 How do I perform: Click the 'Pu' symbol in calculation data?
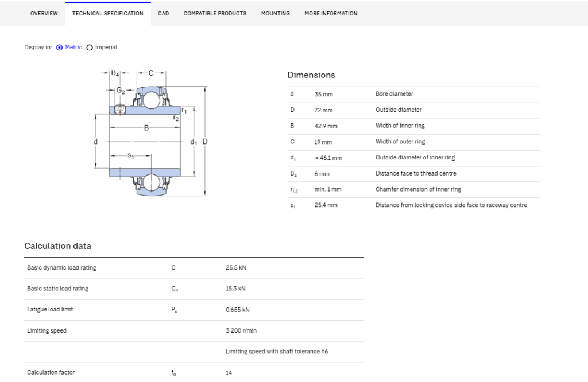(175, 310)
